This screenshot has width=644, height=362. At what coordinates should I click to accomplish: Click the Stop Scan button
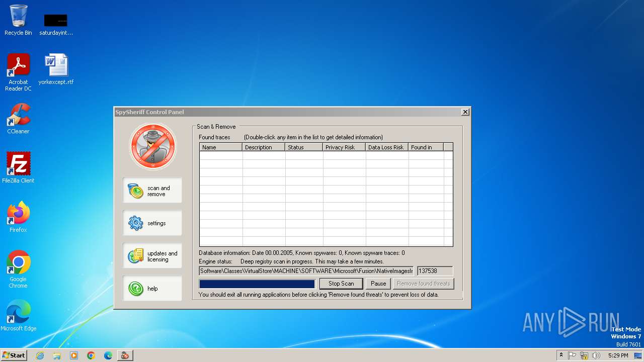point(341,284)
